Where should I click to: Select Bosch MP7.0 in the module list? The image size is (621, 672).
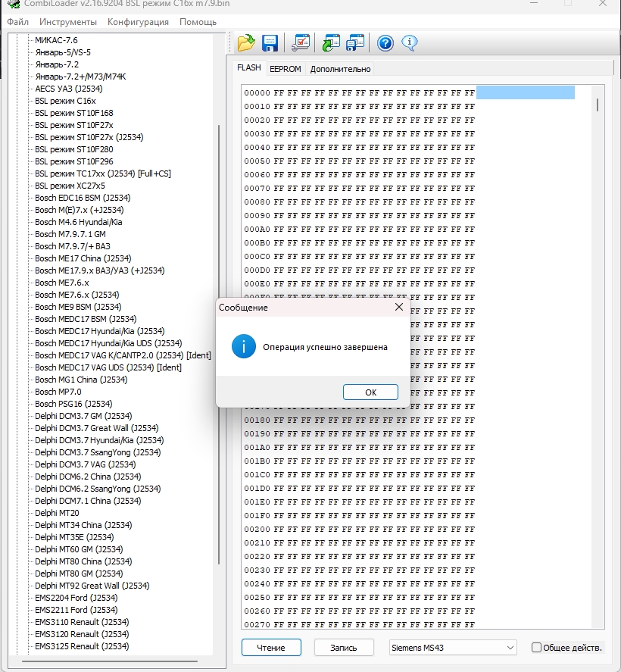point(58,392)
